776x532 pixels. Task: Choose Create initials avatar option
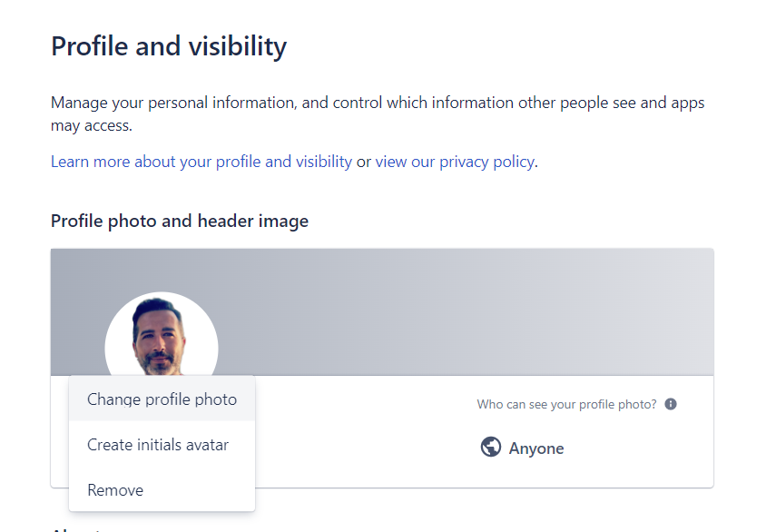(x=158, y=445)
